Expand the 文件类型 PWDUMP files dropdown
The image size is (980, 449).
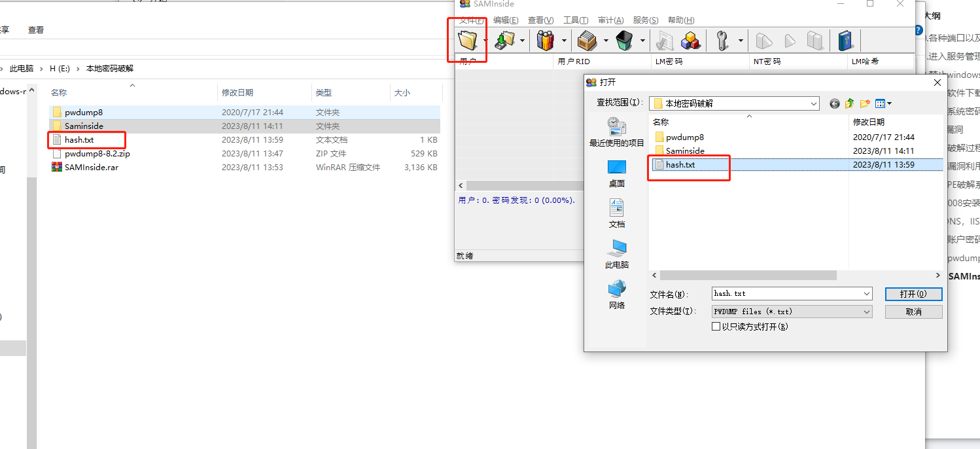click(x=867, y=312)
